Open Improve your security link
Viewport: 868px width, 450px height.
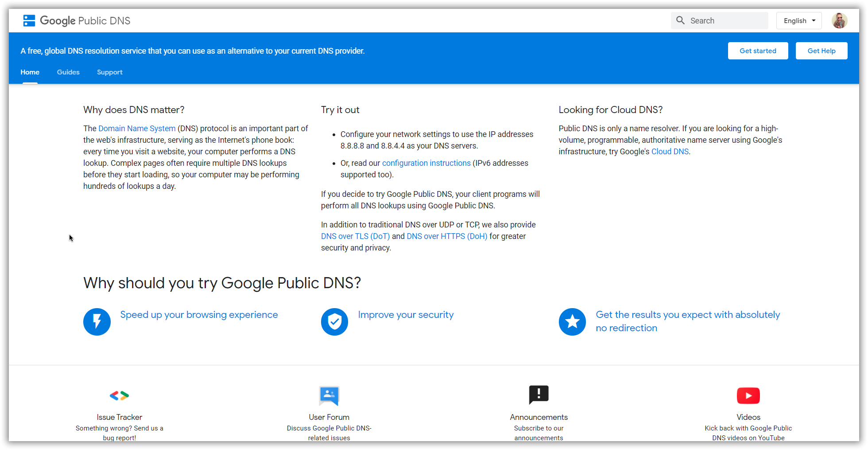(406, 315)
